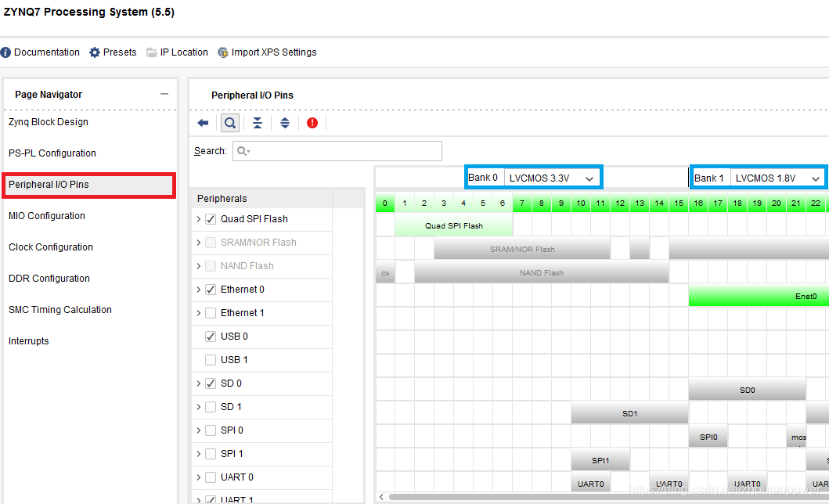This screenshot has height=504, width=829.
Task: Expand SD 1 tree row
Action: [x=199, y=407]
